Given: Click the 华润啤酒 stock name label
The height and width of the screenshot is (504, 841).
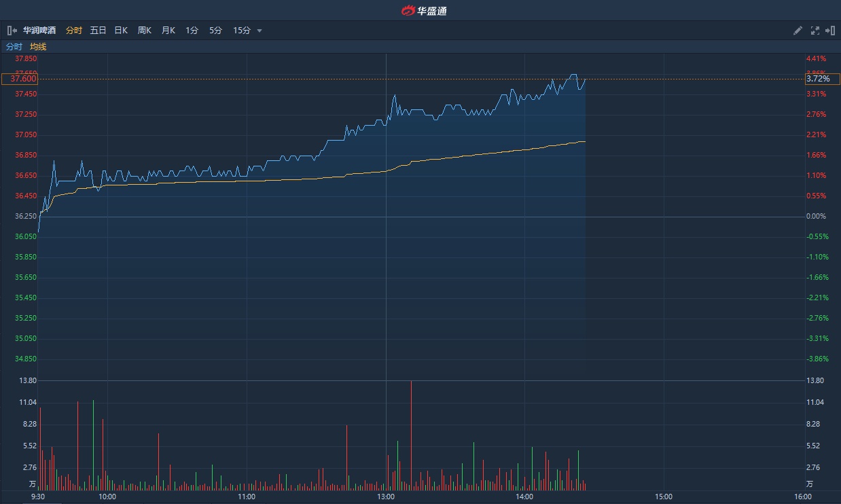Looking at the screenshot, I should pos(40,31).
